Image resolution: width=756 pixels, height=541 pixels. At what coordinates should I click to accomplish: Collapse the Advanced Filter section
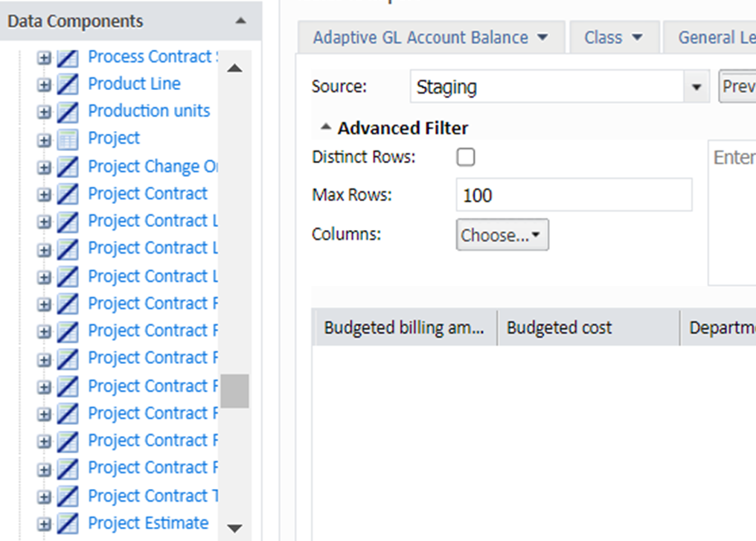point(325,128)
